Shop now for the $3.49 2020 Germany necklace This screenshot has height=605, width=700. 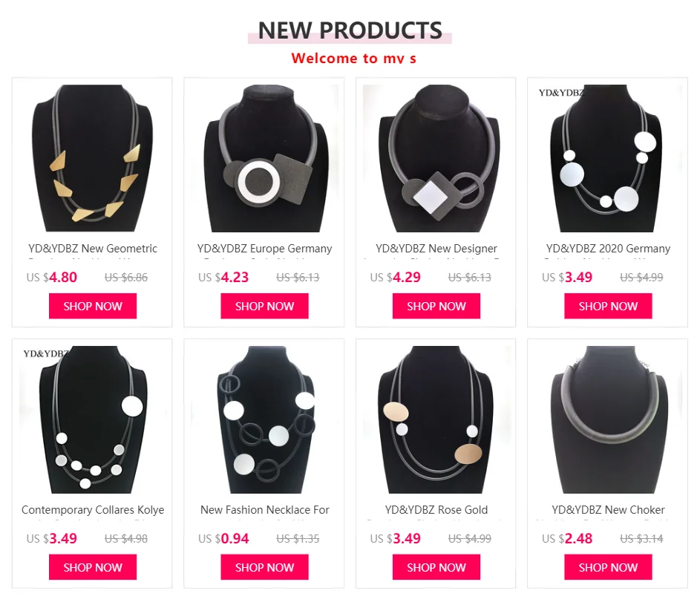coord(608,306)
